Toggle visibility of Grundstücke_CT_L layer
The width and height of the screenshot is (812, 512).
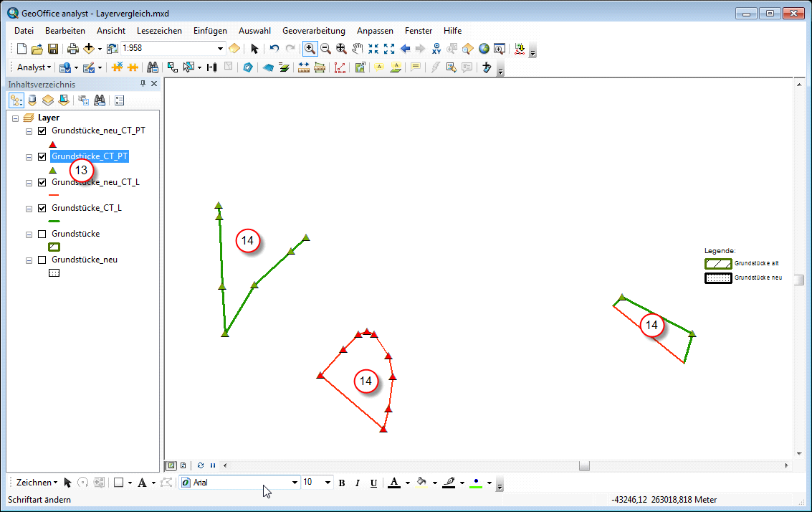pos(42,209)
